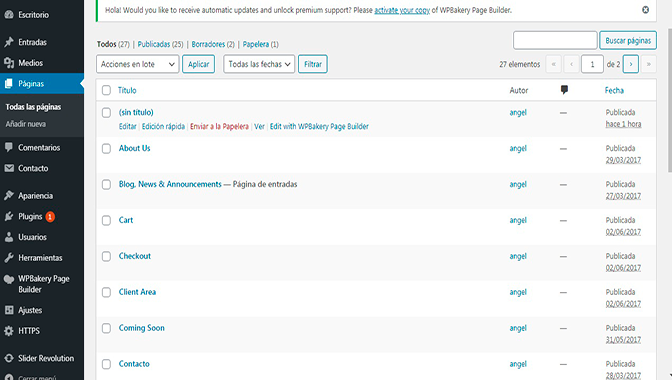This screenshot has width=672, height=380.
Task: Click the Filtrar button
Action: click(313, 64)
